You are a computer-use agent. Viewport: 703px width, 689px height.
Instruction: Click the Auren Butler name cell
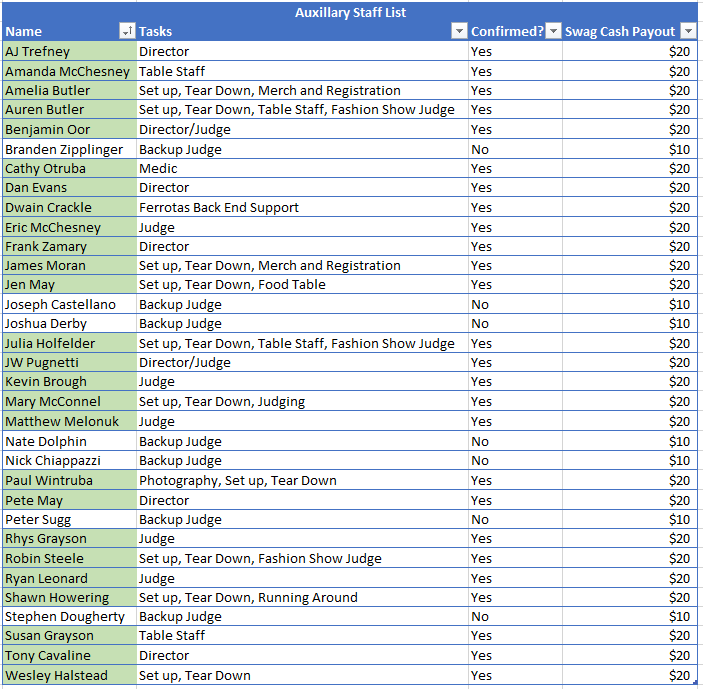click(x=69, y=109)
